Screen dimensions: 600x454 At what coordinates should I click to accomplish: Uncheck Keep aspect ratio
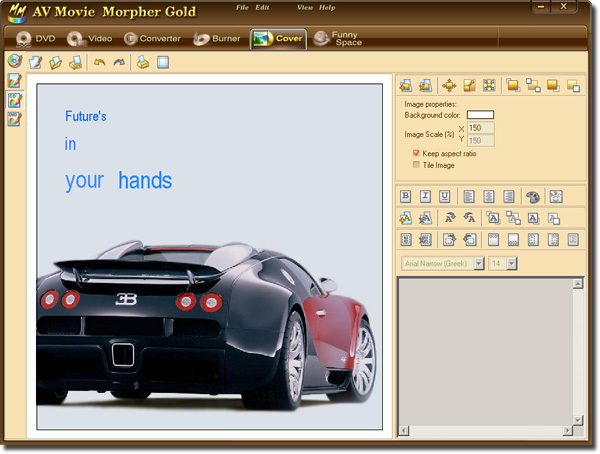[x=416, y=153]
